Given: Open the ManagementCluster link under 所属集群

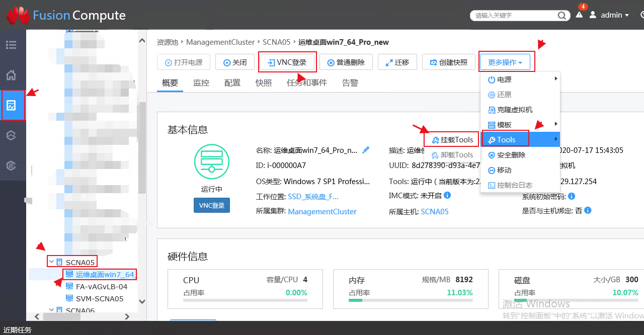Looking at the screenshot, I should pos(323,212).
